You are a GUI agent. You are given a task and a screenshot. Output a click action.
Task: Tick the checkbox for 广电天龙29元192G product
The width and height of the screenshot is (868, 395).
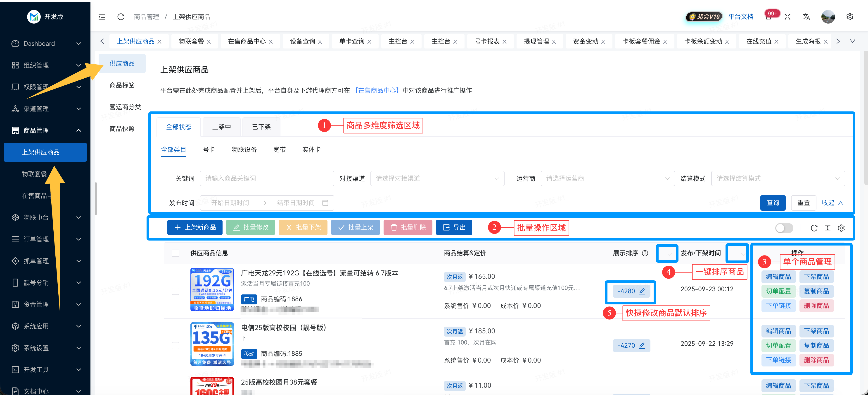point(175,291)
